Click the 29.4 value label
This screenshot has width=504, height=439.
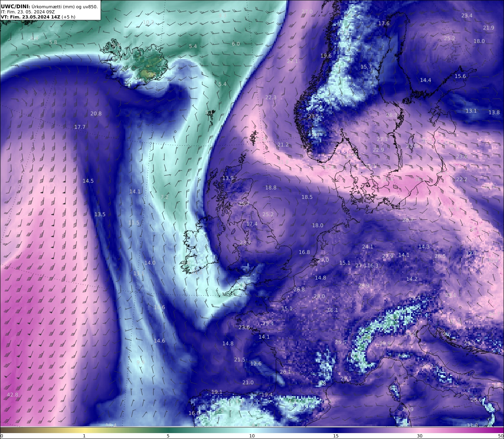tap(415, 298)
